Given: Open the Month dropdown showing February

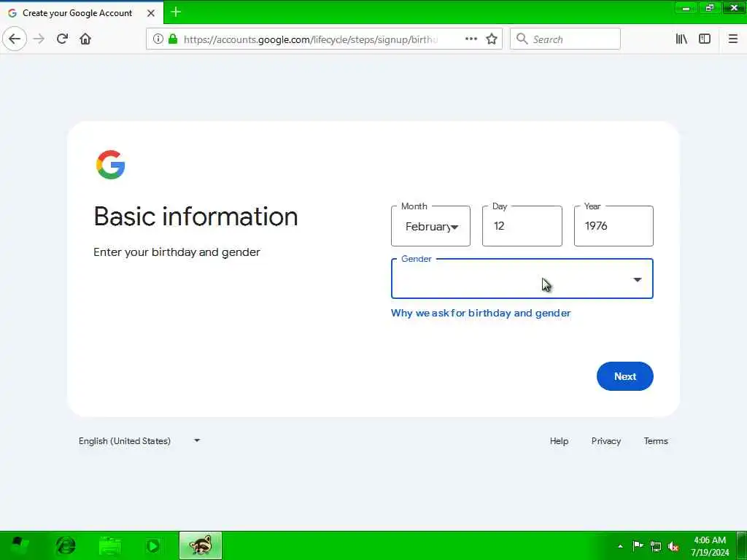Looking at the screenshot, I should pyautogui.click(x=430, y=226).
